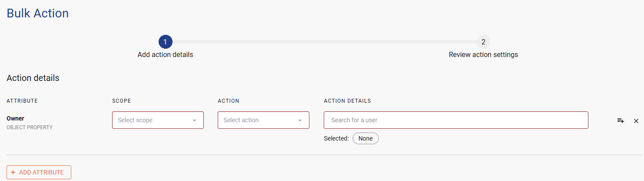Open the Select action dropdown
The width and height of the screenshot is (644, 181).
[x=263, y=120]
